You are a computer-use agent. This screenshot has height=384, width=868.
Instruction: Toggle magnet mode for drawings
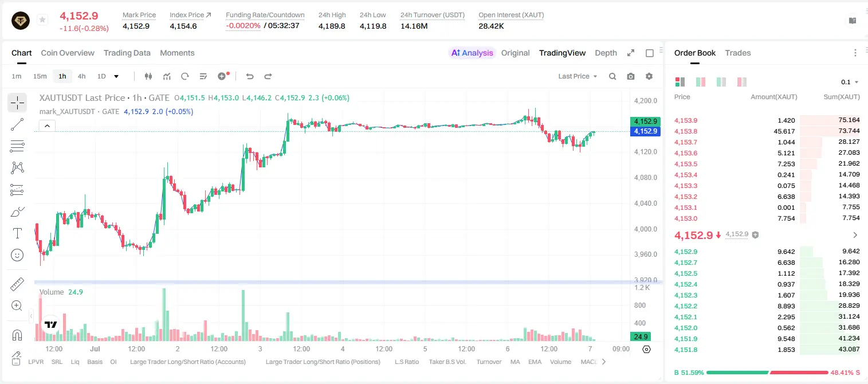click(17, 335)
